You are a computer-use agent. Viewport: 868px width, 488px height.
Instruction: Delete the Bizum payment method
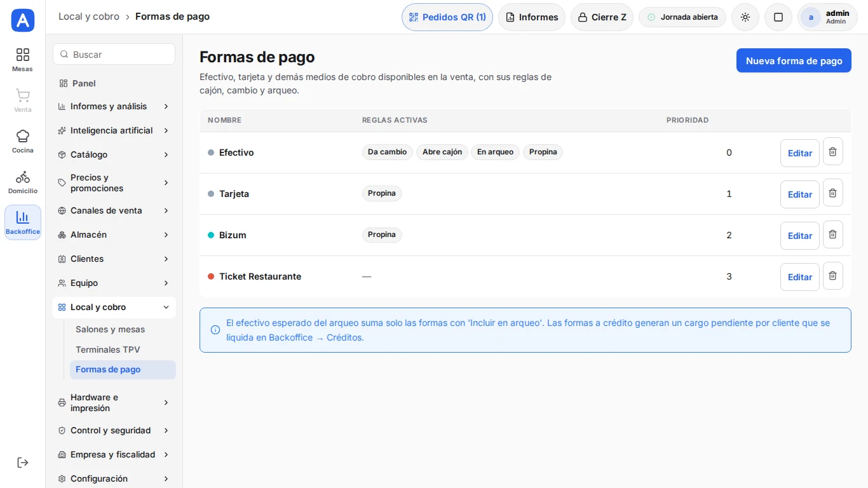[833, 234]
